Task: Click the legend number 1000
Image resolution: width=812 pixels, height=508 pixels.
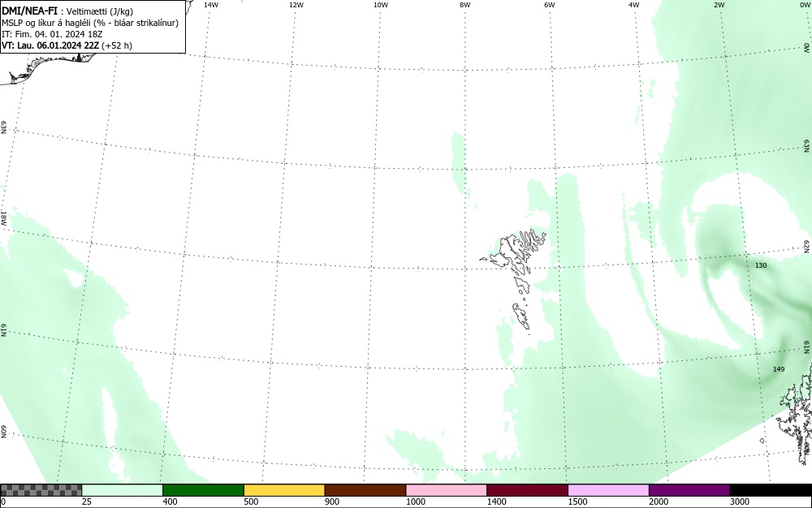Action: click(x=415, y=502)
